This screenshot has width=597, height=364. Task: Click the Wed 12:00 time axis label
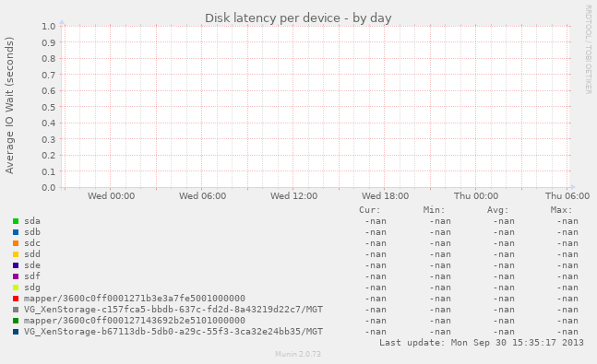click(x=294, y=196)
